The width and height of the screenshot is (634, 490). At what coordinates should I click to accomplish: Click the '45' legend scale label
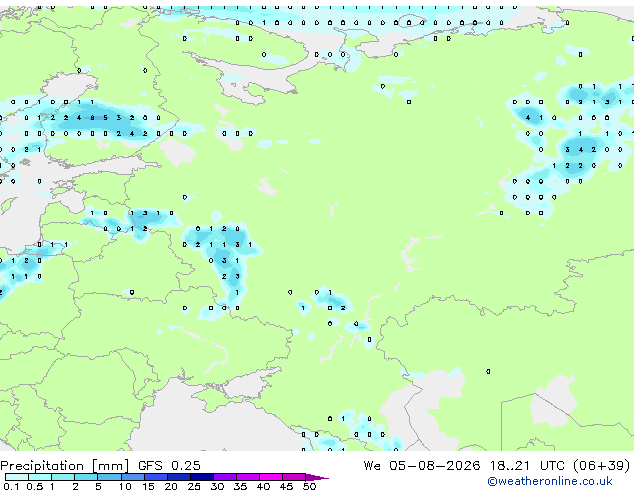click(286, 486)
